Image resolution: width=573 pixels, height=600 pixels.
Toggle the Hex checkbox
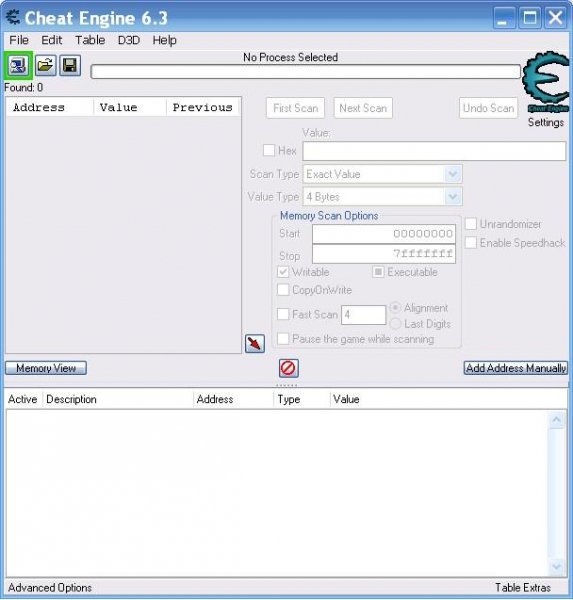pos(269,150)
